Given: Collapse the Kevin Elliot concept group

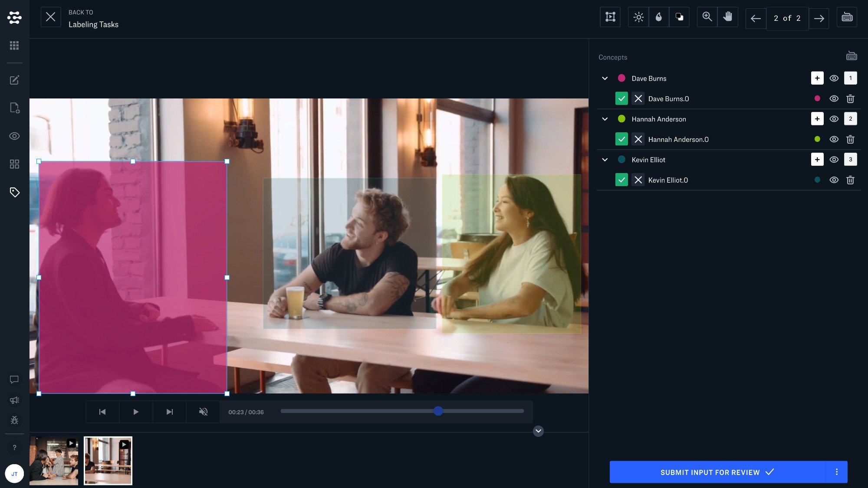Looking at the screenshot, I should point(605,160).
